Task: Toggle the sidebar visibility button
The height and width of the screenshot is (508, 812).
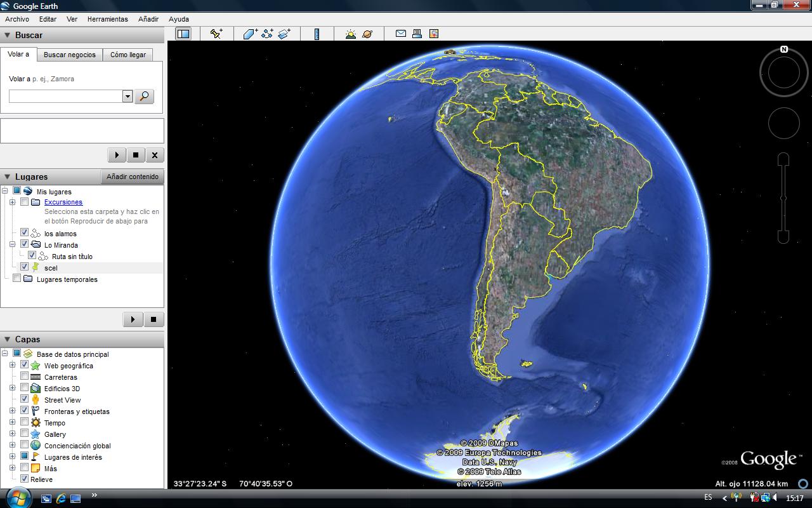Action: 183,34
